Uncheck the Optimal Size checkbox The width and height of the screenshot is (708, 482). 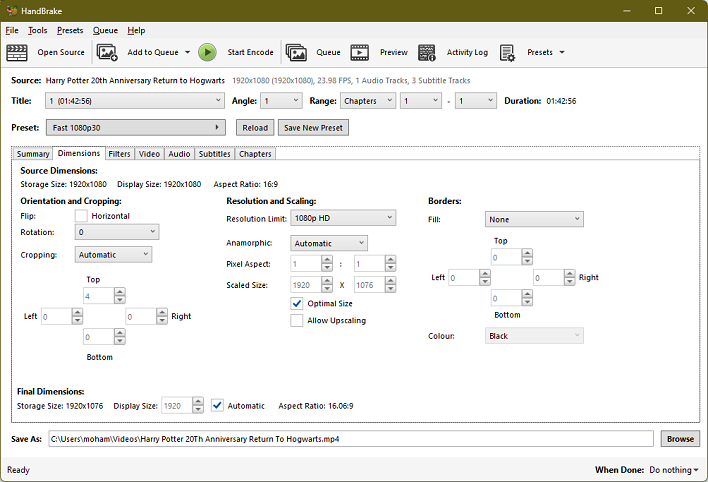point(297,304)
